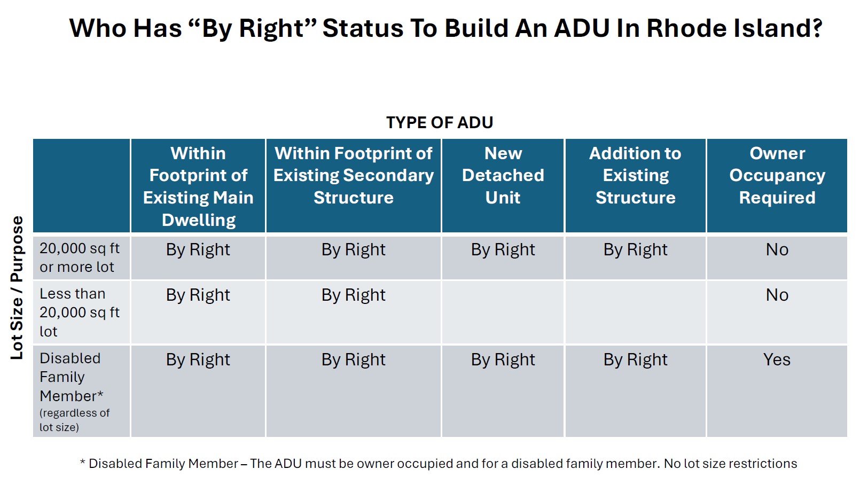Screen dimensions: 868x477
Task: Click "By Right" under New Detached Unit, top row
Action: 503,249
